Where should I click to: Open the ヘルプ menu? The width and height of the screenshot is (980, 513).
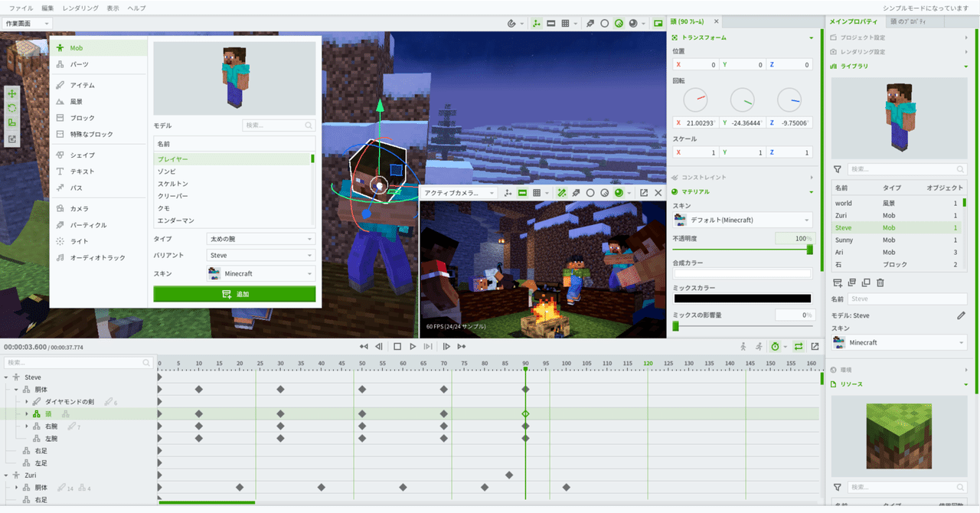136,8
